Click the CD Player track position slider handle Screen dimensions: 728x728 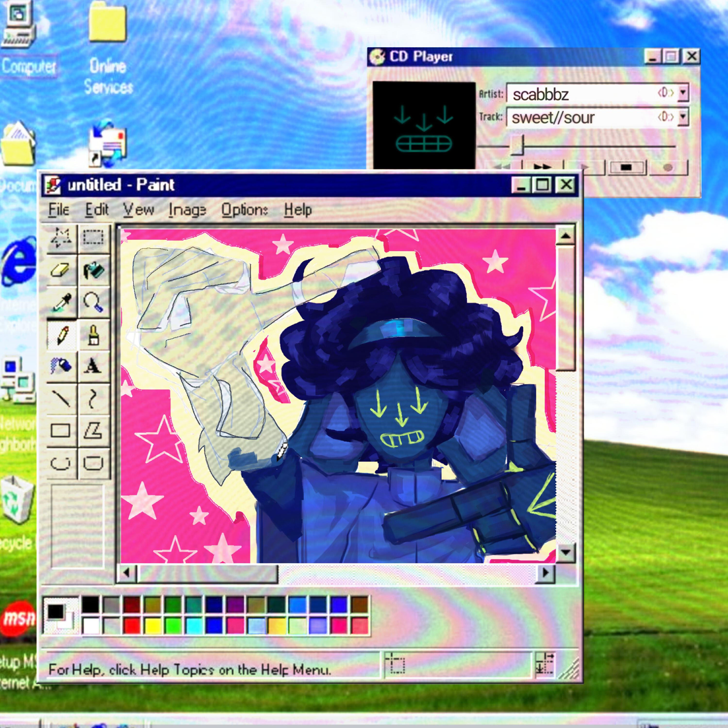(x=517, y=145)
